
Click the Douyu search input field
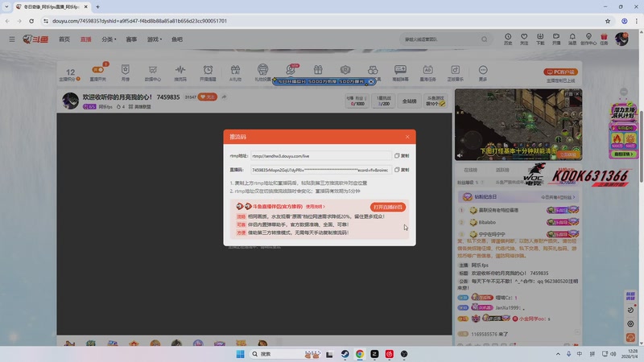coord(440,39)
